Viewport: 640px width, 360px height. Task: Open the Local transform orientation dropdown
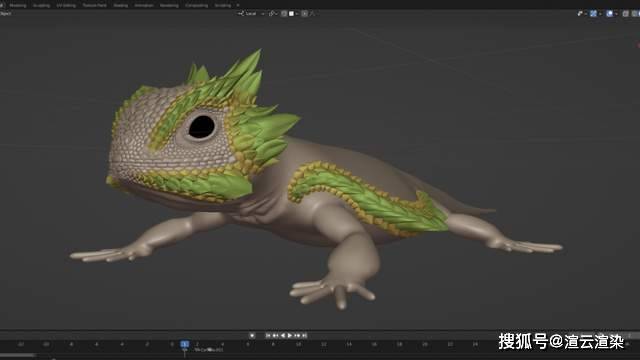coord(251,13)
